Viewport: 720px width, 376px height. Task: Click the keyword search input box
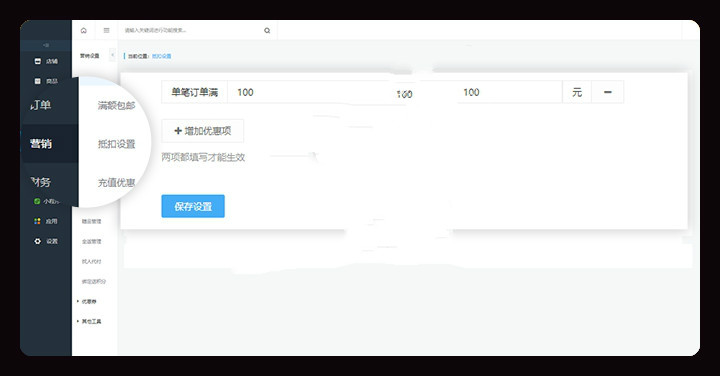point(191,31)
